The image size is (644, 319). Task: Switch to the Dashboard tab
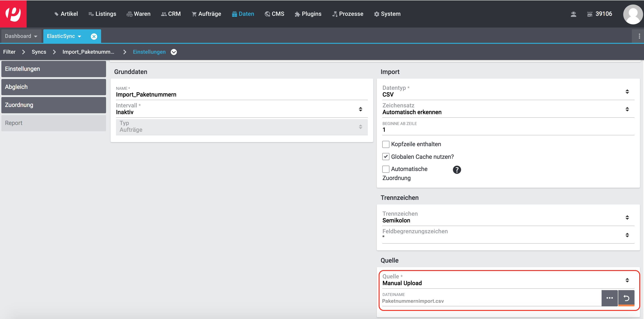click(18, 36)
